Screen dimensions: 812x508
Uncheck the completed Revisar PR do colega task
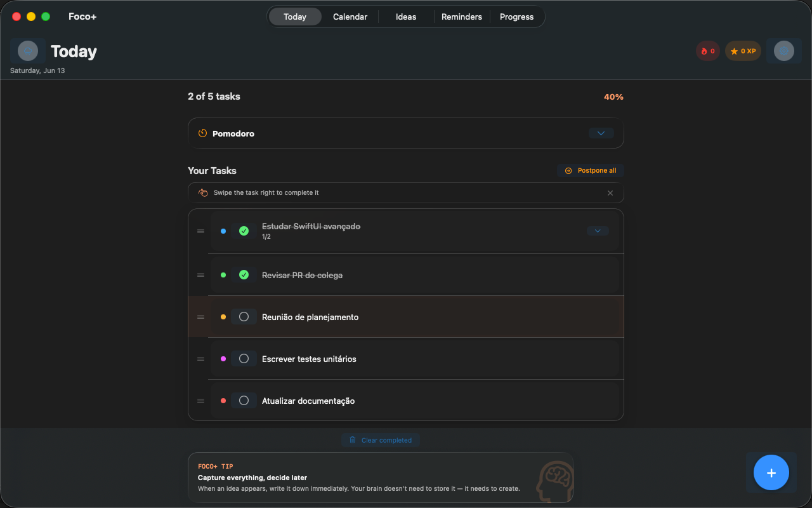pyautogui.click(x=244, y=275)
